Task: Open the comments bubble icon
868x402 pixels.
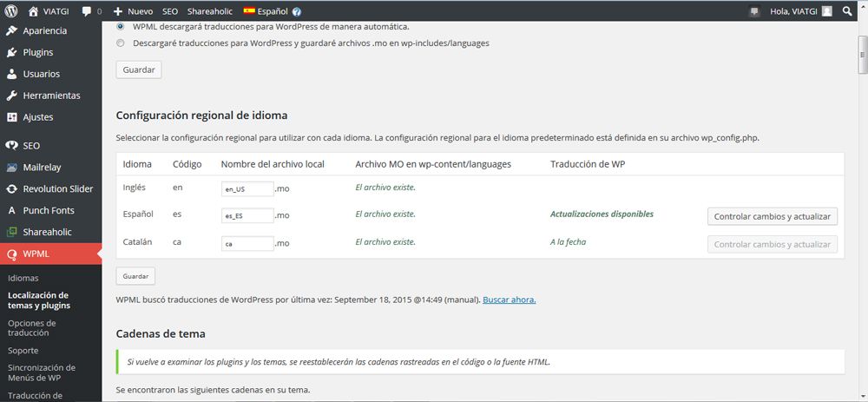Action: [x=87, y=11]
